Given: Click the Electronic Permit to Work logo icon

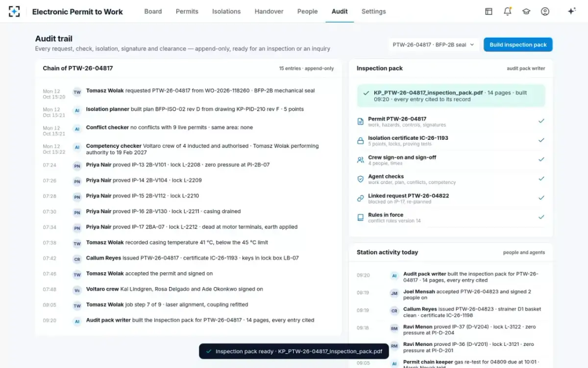Looking at the screenshot, I should (x=14, y=11).
